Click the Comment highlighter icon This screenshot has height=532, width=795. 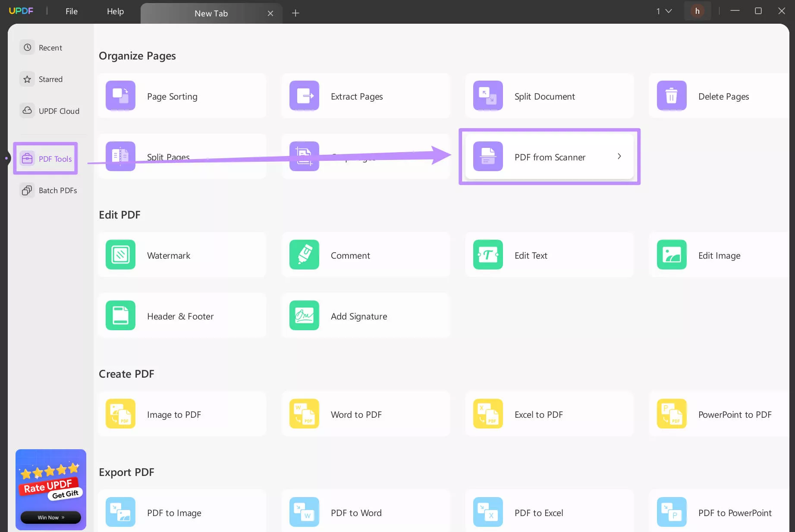pyautogui.click(x=304, y=255)
